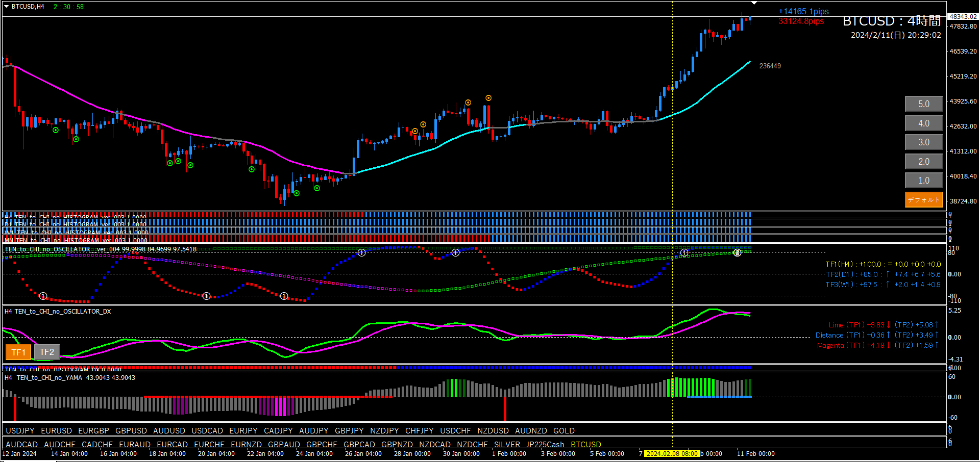Screen dimensions: 980x462
Task: Load the NZDCHF pair
Action: 472,445
